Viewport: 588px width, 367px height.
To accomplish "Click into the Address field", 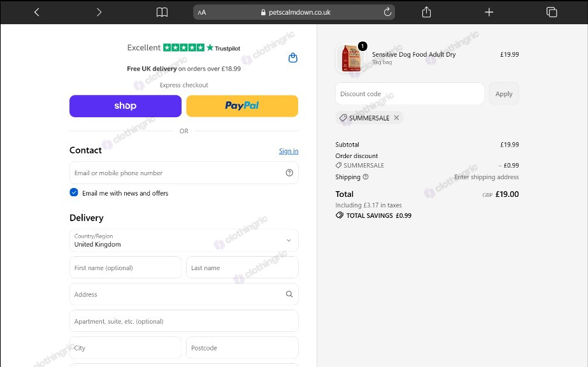I will [183, 294].
